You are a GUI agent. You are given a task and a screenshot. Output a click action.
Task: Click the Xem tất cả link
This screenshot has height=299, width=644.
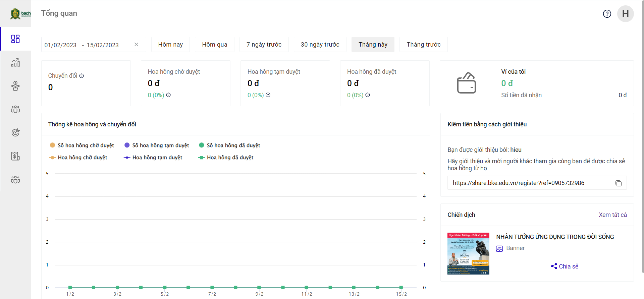point(612,215)
